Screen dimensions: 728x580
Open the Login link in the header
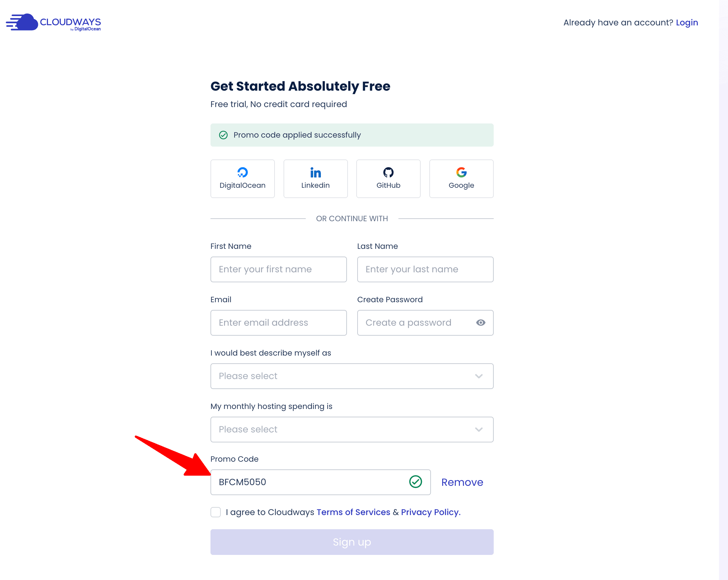687,22
